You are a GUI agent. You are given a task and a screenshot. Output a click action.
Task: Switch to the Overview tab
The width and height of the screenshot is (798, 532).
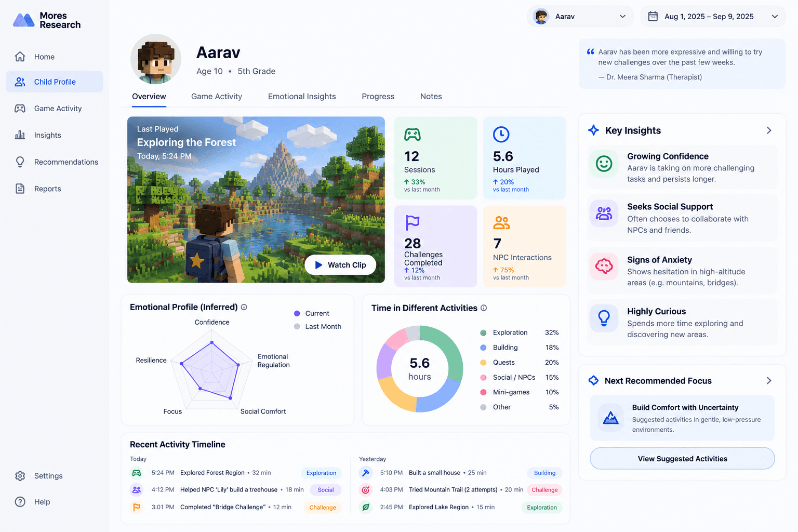point(149,97)
